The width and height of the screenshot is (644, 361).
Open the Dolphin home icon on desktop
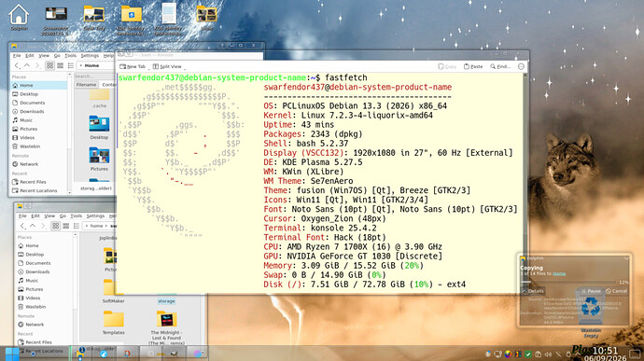(x=19, y=16)
